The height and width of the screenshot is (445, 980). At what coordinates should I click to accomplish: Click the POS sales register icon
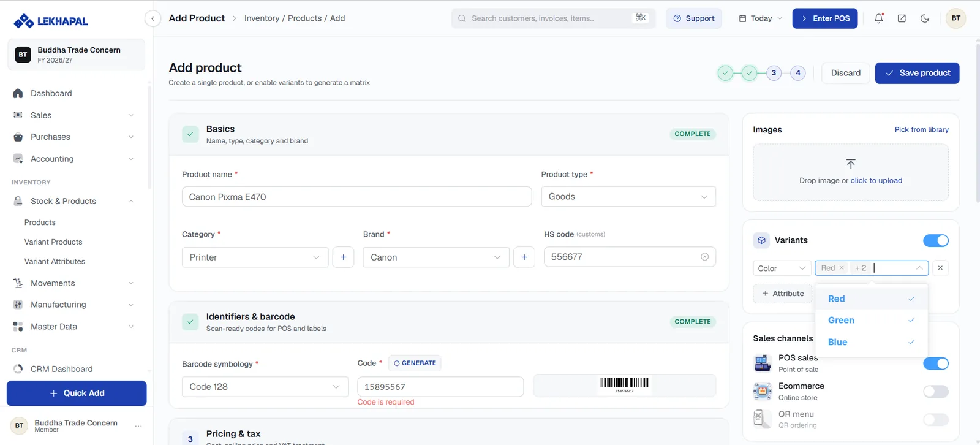click(763, 363)
